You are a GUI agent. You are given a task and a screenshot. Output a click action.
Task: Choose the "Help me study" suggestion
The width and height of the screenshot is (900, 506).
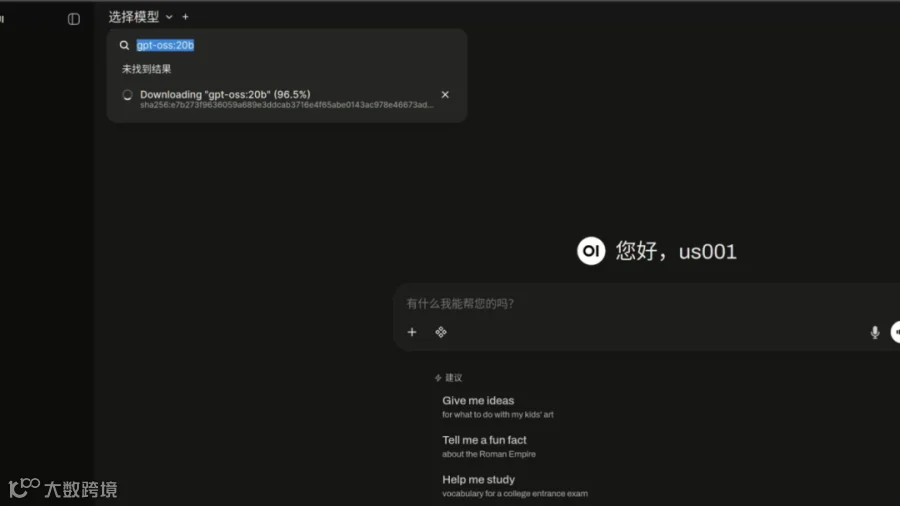515,486
